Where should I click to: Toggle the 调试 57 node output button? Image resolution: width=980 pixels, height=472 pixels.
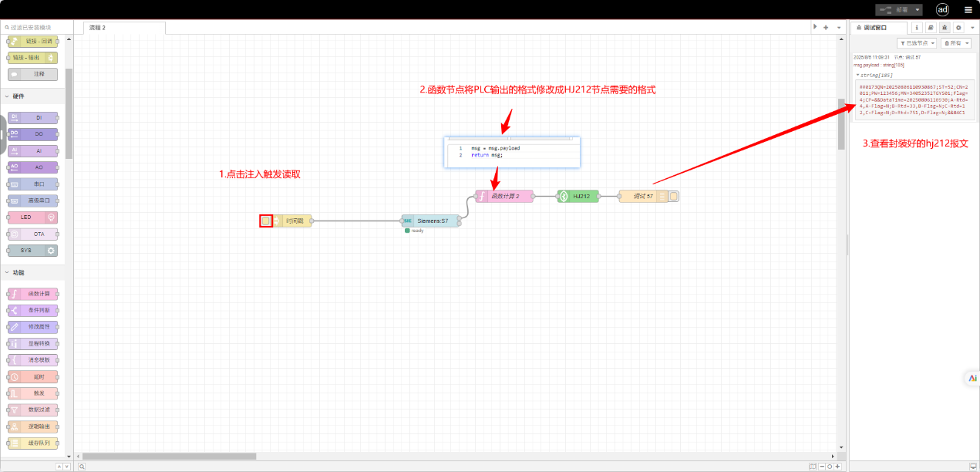pos(673,197)
